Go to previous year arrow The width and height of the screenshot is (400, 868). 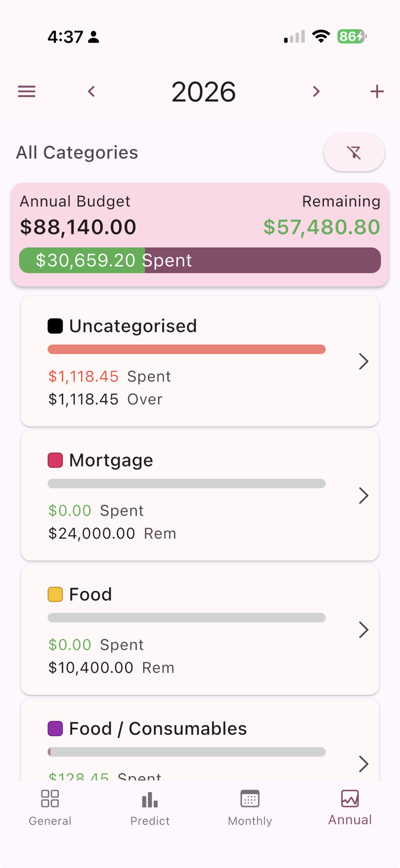91,92
